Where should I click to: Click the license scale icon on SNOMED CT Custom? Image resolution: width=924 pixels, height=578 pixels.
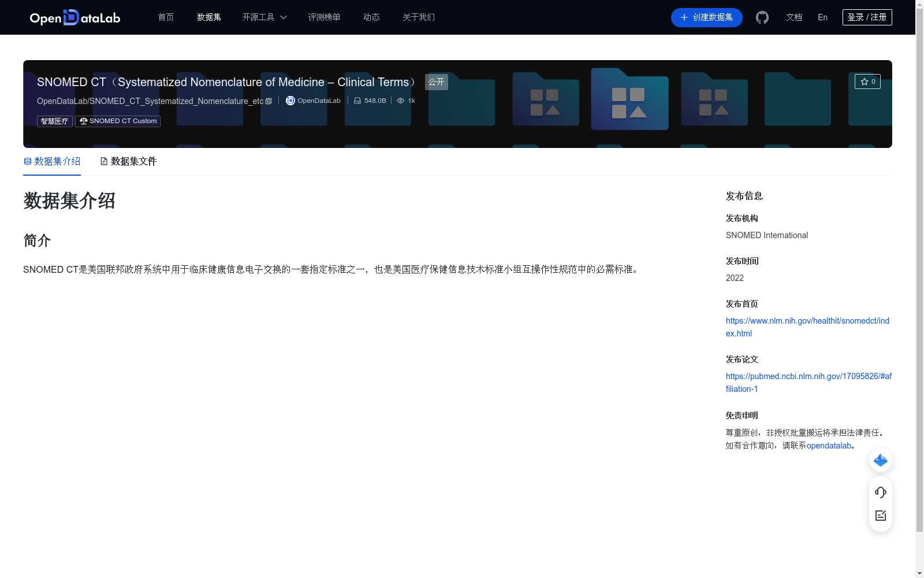[84, 121]
